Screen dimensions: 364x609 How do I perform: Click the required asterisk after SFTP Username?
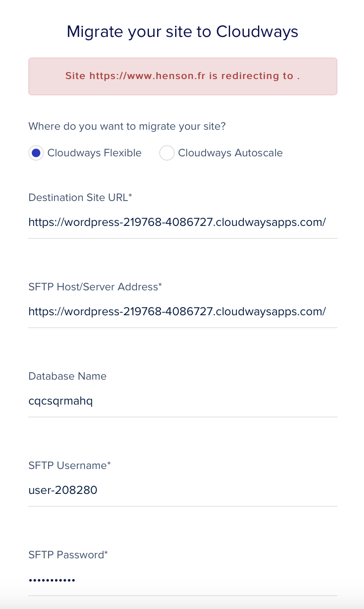click(x=109, y=464)
